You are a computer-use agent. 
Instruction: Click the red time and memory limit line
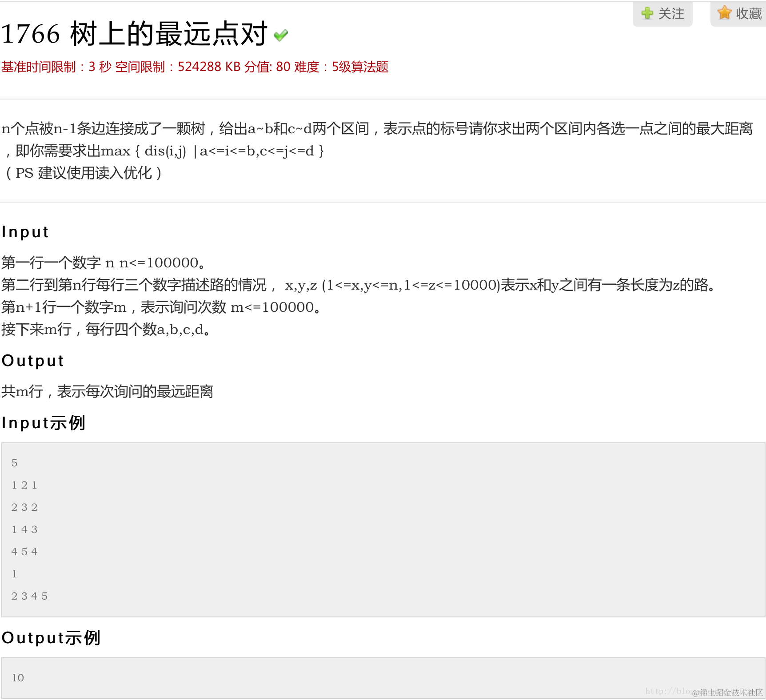(195, 67)
